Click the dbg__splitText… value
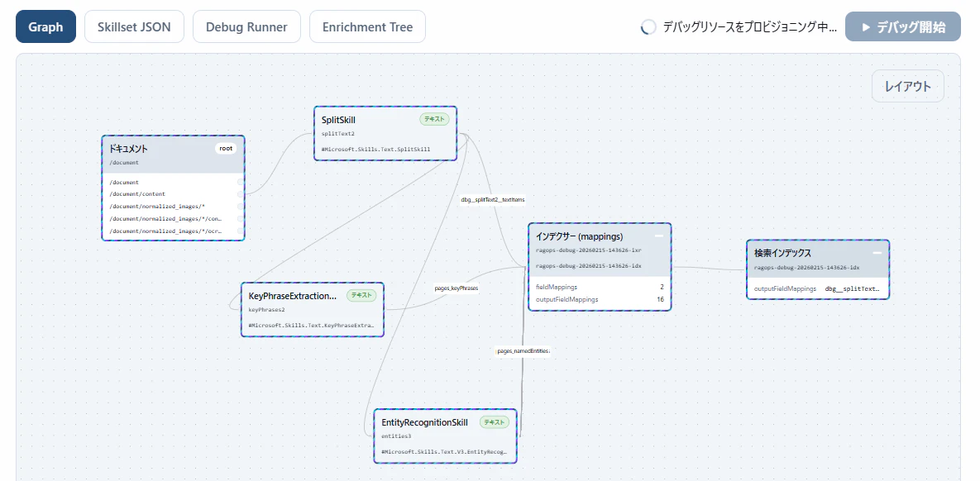 pyautogui.click(x=853, y=288)
